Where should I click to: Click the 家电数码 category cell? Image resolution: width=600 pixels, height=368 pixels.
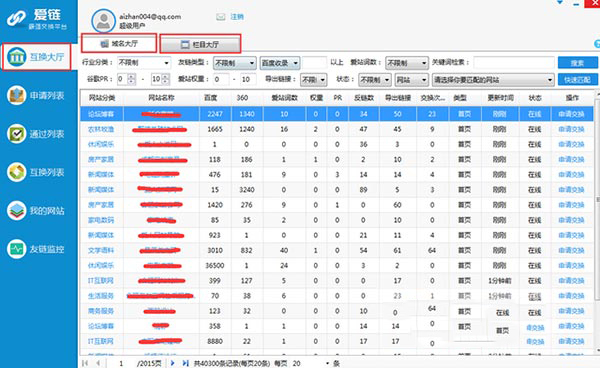pyautogui.click(x=101, y=220)
